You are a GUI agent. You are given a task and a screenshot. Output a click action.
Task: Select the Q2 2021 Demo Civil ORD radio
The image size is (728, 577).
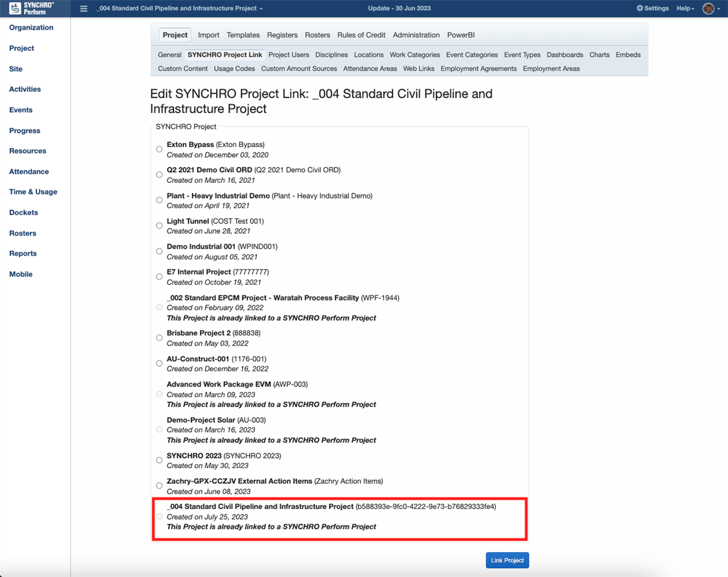(159, 175)
